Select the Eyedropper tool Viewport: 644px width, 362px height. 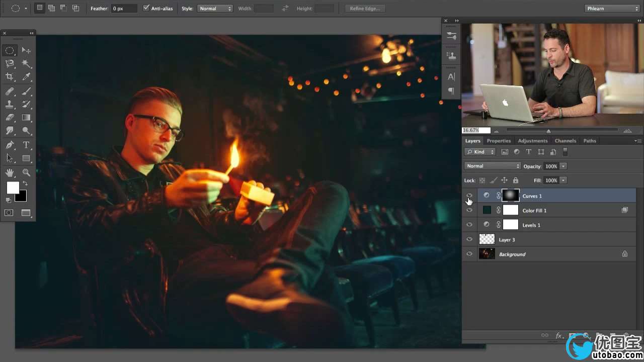(x=26, y=76)
